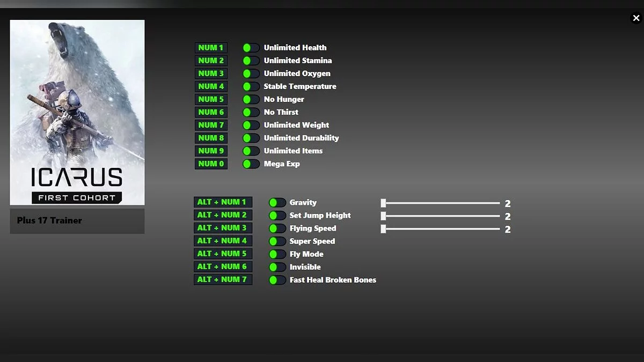Close the trainer window

tap(635, 18)
